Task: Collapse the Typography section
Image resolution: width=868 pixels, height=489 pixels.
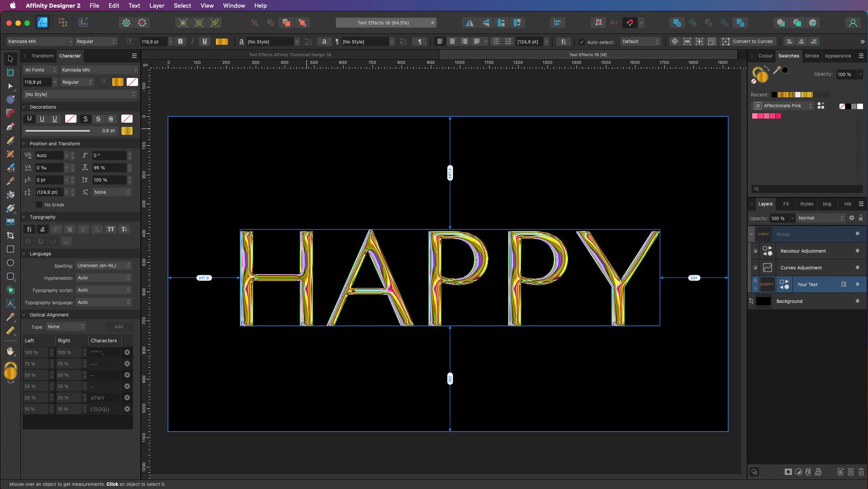Action: (24, 217)
